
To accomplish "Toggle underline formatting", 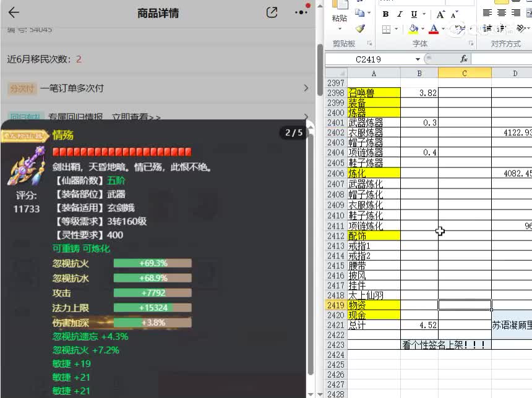I will tap(413, 14).
